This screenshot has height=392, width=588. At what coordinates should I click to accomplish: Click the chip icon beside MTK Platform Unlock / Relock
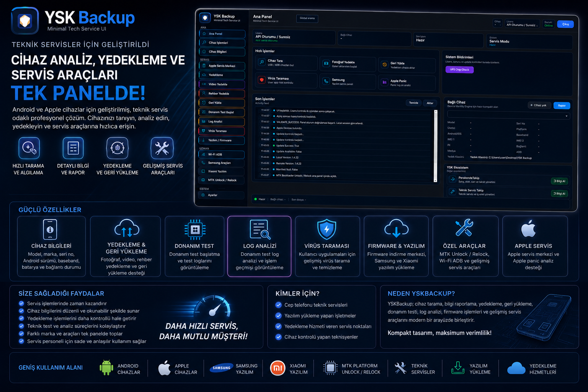(x=330, y=368)
